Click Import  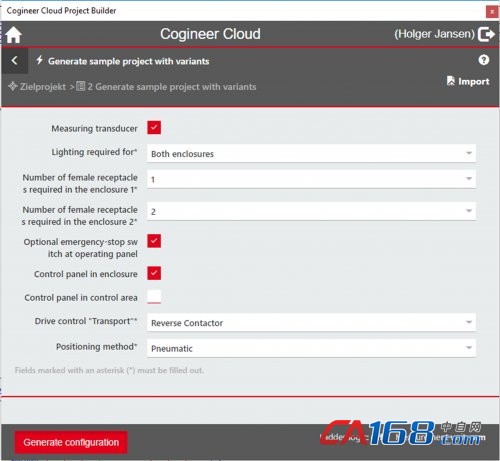tap(468, 81)
